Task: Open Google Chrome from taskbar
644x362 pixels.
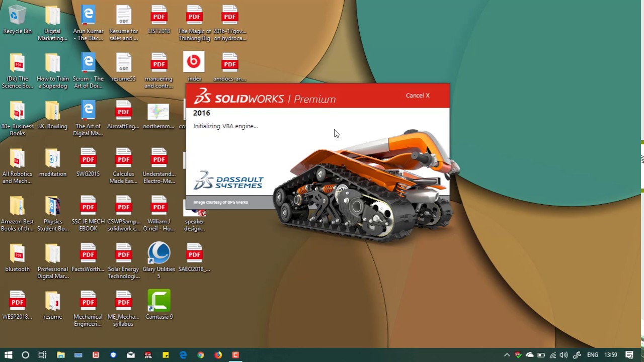Action: 201,355
